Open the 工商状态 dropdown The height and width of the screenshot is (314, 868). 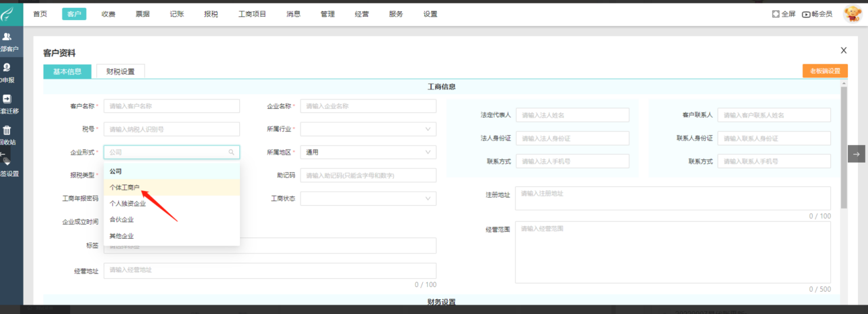pyautogui.click(x=368, y=199)
